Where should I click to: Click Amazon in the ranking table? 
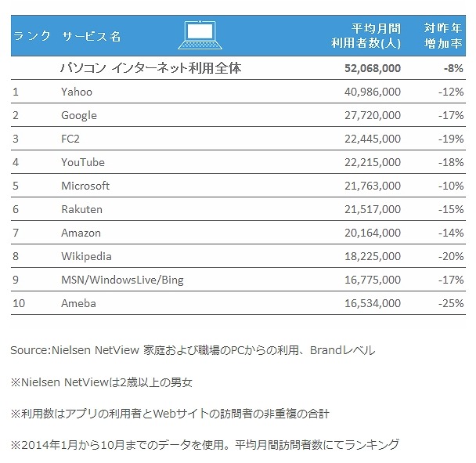[x=81, y=233]
